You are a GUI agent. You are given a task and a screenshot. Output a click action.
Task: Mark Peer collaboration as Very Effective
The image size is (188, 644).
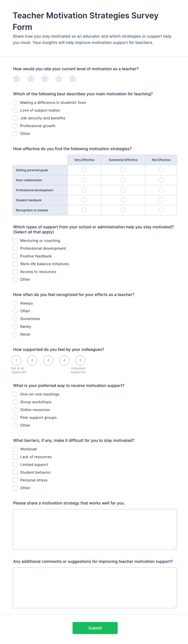[x=84, y=180]
